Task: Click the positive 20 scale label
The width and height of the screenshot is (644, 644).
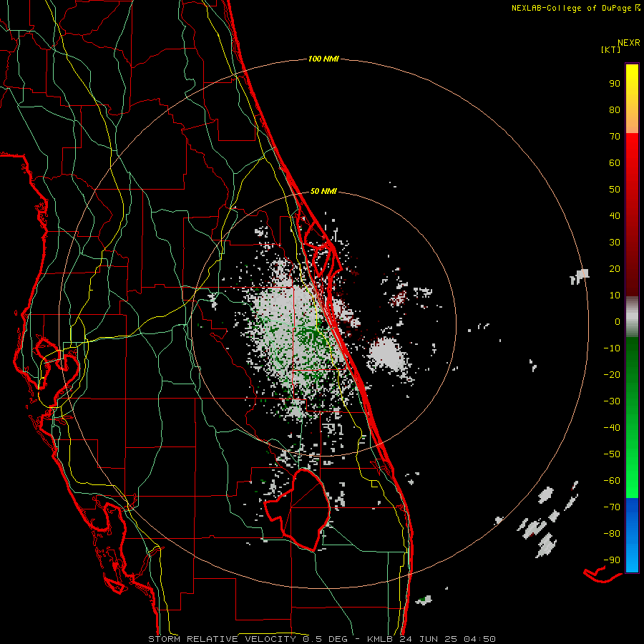Action: tap(615, 269)
